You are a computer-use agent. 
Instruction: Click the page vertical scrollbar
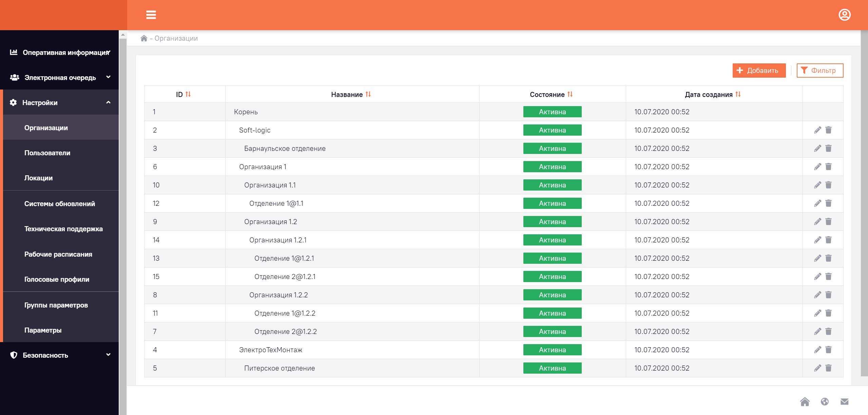[864, 203]
